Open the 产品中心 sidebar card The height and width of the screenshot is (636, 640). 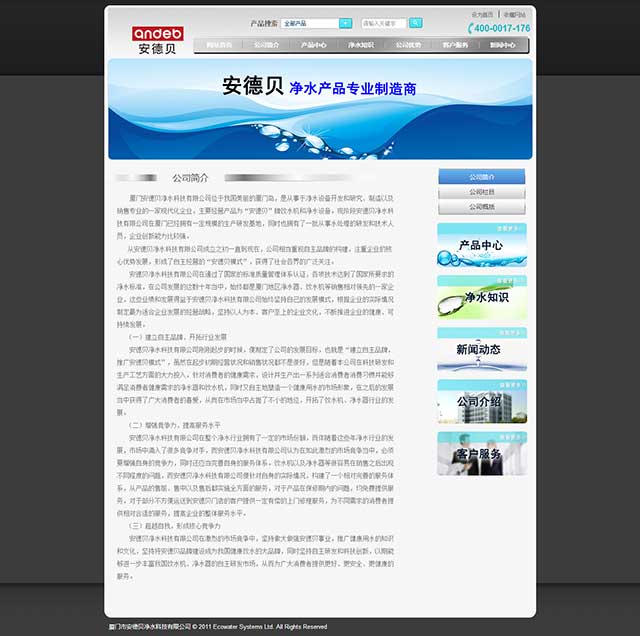(482, 245)
